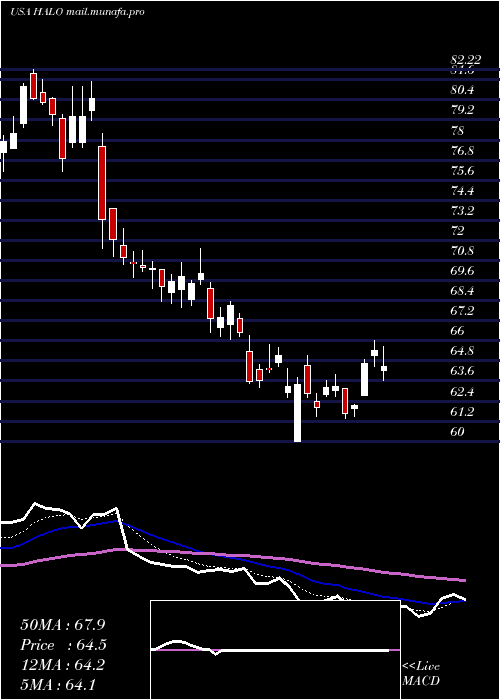500x700 pixels.
Task: Click the '12MA : 64.2' readout
Action: tap(63, 665)
